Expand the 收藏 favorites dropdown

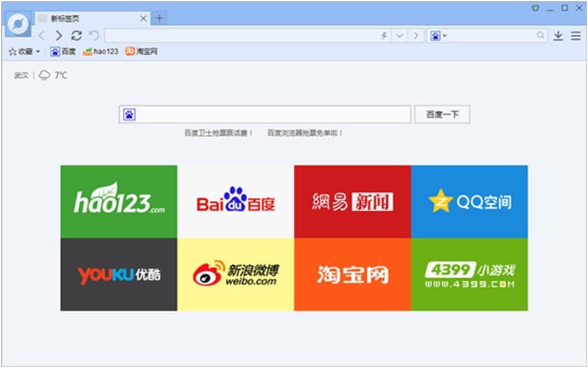pos(24,51)
